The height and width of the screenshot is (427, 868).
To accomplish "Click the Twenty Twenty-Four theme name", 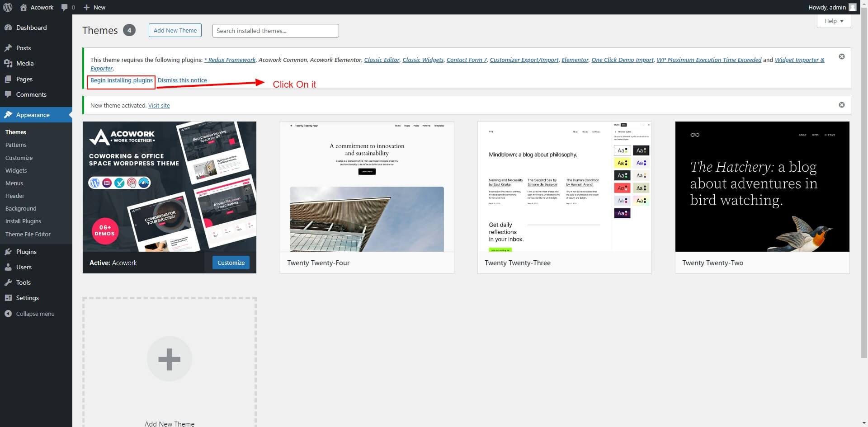I will point(318,263).
